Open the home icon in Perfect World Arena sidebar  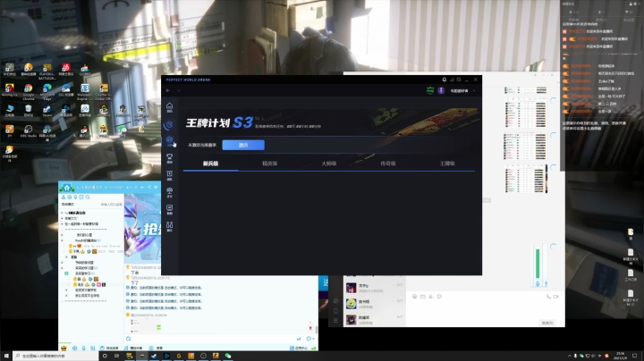tap(169, 107)
